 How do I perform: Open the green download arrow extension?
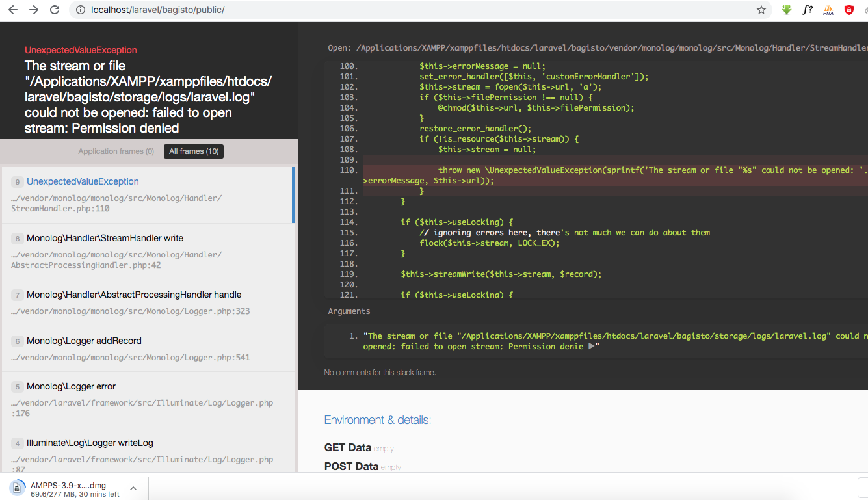[x=787, y=10]
